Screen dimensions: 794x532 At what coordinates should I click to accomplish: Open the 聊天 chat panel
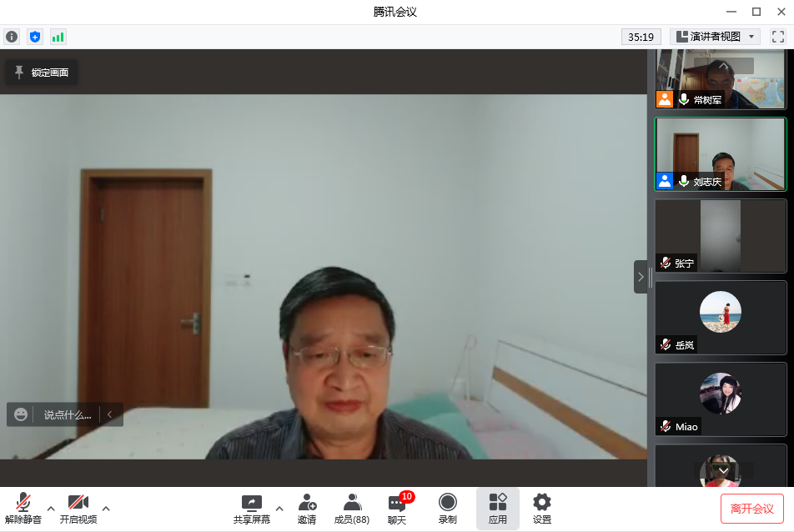tap(397, 509)
